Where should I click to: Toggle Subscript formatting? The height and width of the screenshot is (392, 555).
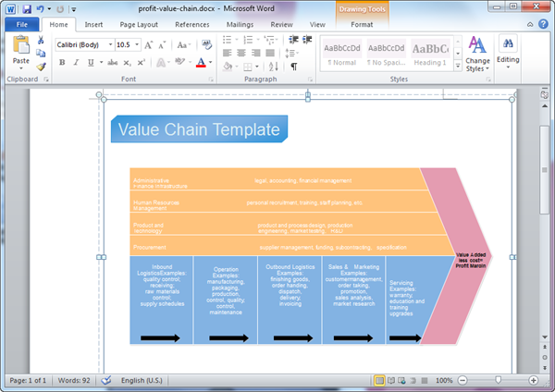127,63
